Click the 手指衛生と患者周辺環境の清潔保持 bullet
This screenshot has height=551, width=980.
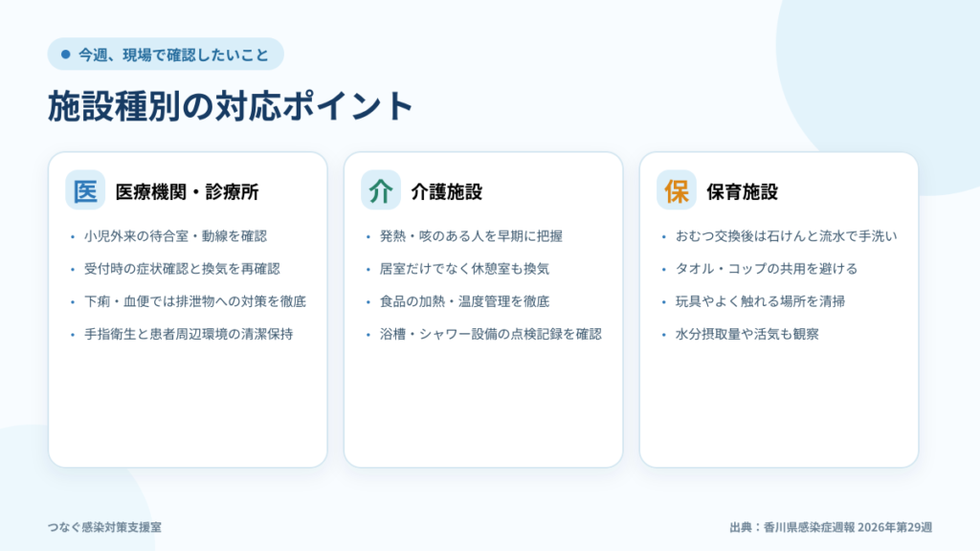click(189, 334)
